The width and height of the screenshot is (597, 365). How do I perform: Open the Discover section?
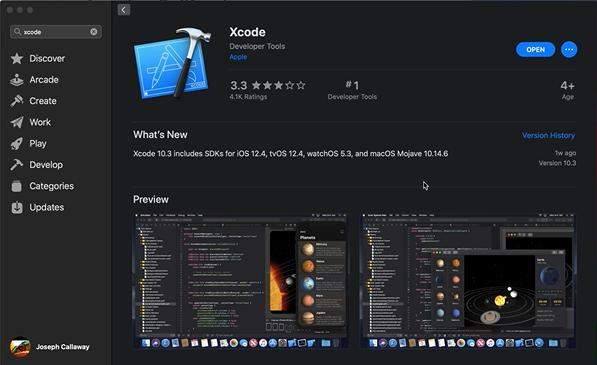(x=47, y=58)
